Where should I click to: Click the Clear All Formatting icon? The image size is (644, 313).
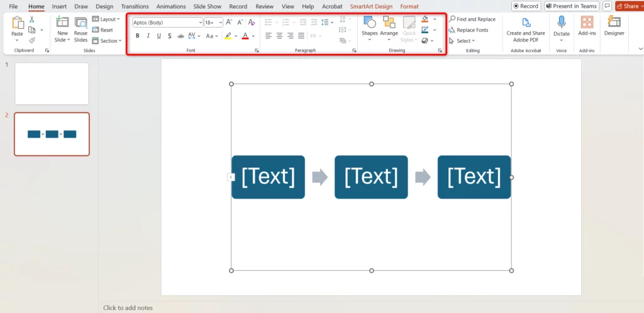(x=252, y=23)
